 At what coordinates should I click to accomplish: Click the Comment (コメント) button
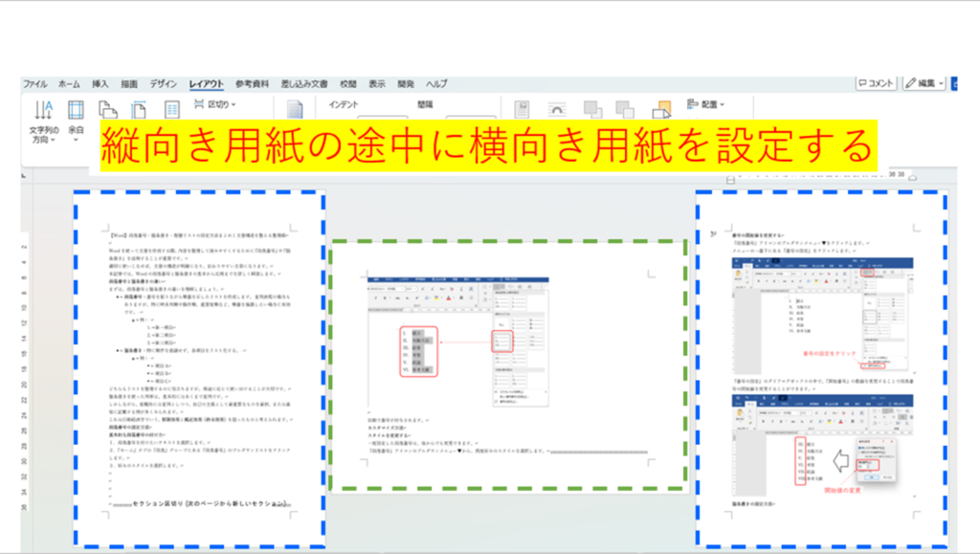coord(875,84)
